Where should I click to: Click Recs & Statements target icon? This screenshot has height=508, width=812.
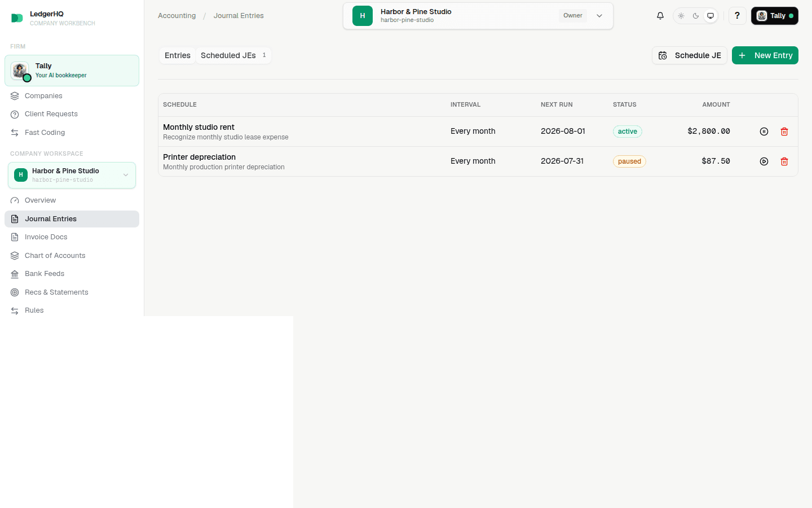[15, 292]
